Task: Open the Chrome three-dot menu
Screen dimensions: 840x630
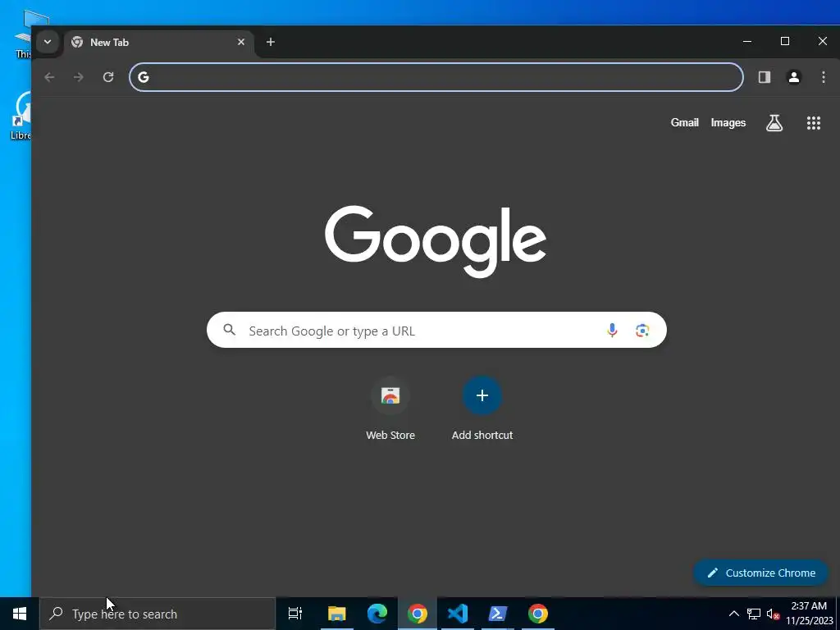Action: click(824, 77)
